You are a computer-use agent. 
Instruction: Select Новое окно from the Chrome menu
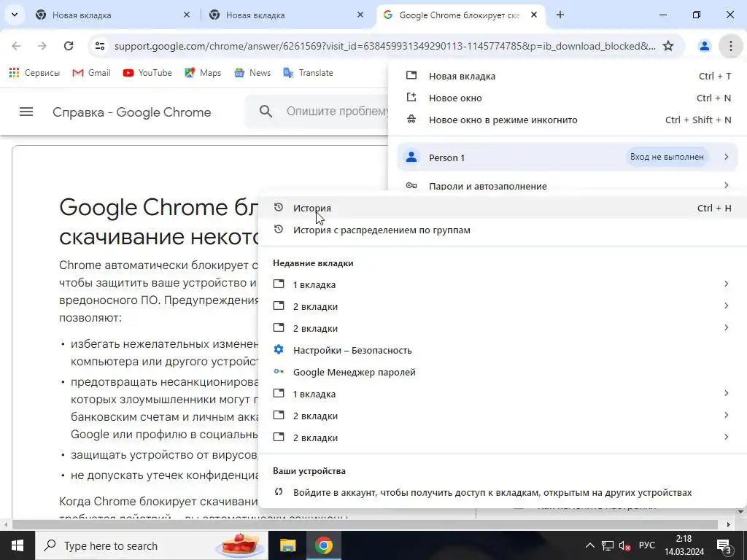tap(568, 98)
